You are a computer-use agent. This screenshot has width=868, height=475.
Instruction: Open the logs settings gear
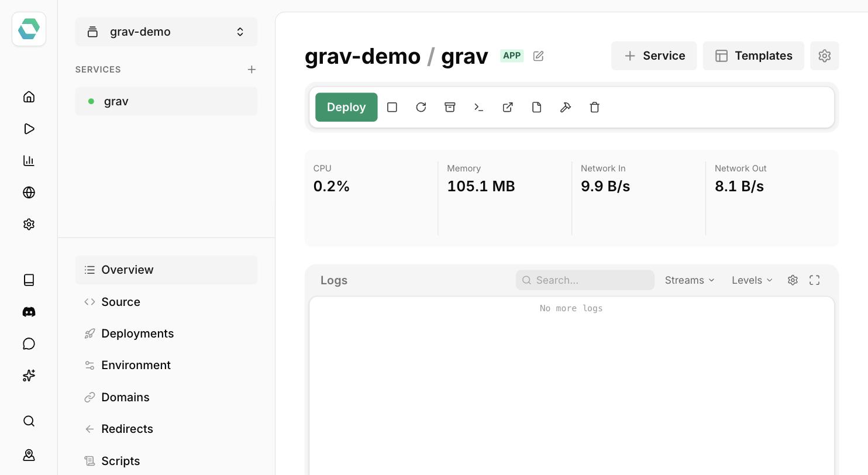pyautogui.click(x=793, y=280)
